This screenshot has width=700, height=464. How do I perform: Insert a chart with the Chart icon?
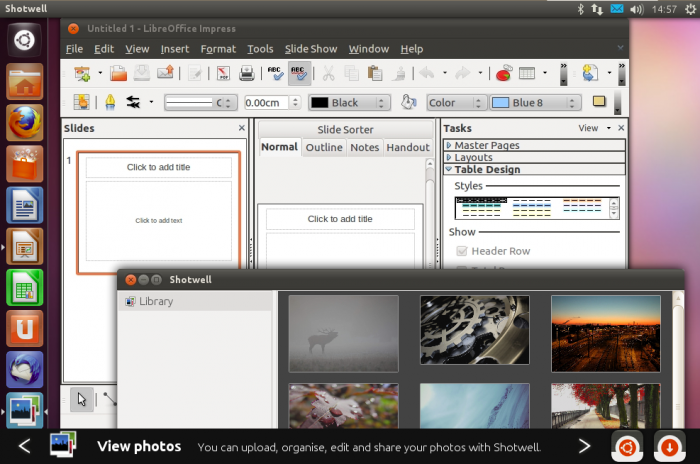pos(504,73)
